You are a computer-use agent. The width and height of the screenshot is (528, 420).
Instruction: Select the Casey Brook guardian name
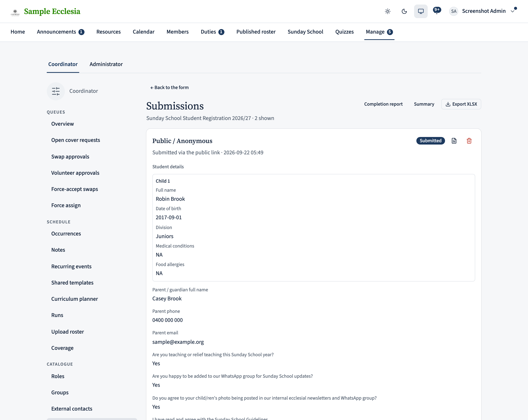[167, 299]
